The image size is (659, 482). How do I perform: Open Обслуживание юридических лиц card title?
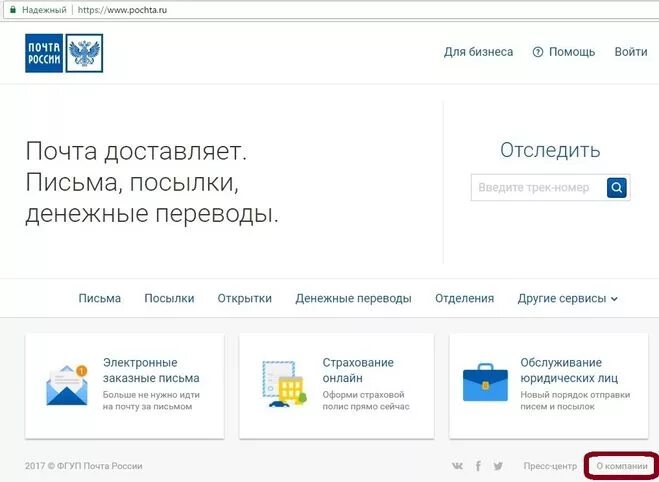point(569,370)
